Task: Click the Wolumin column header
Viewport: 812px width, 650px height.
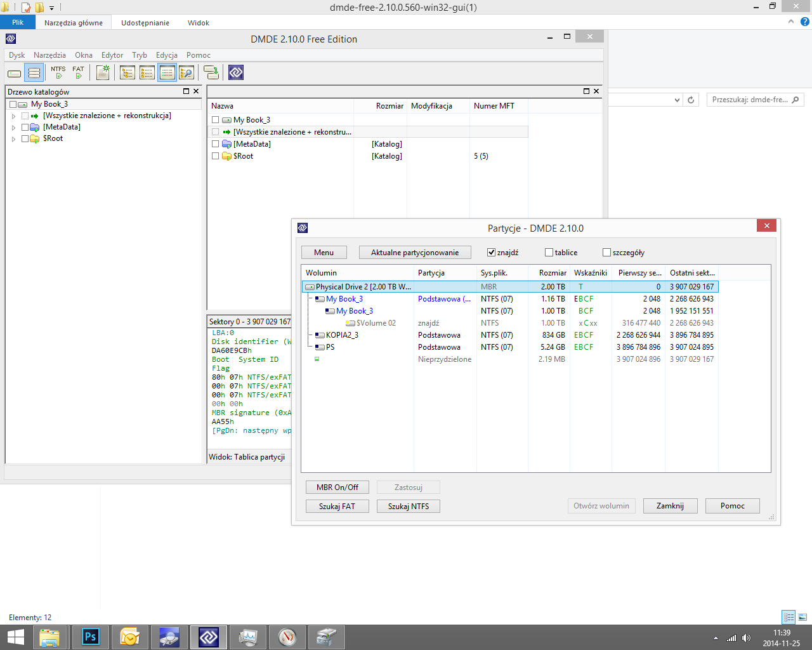Action: click(x=357, y=273)
